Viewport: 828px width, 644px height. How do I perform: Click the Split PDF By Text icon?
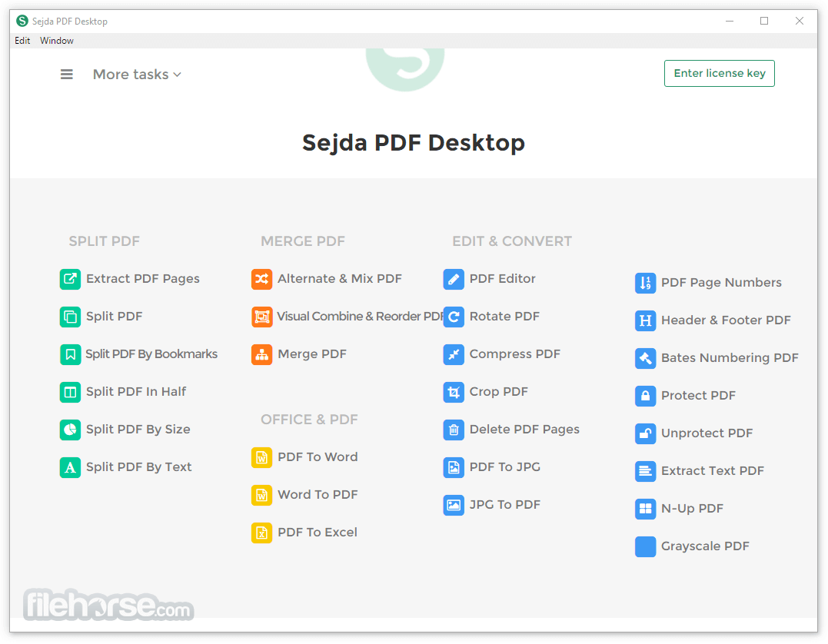(x=70, y=467)
